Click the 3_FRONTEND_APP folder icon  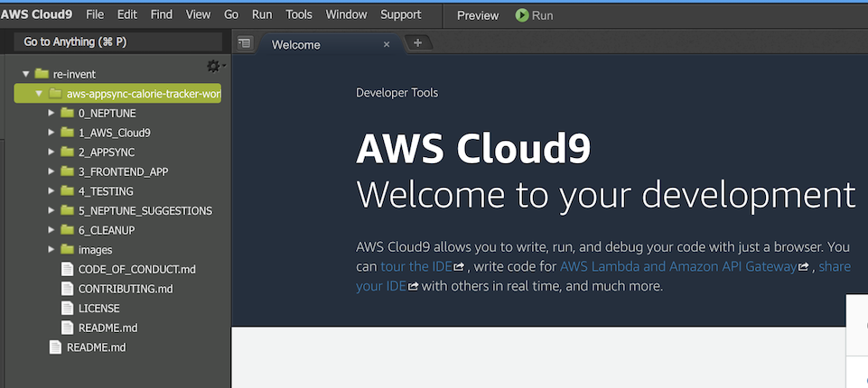coord(68,171)
